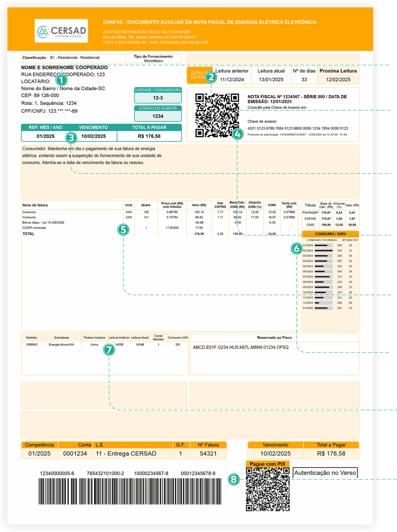Click Leitura anterior date '11/12/2024'

(232, 79)
